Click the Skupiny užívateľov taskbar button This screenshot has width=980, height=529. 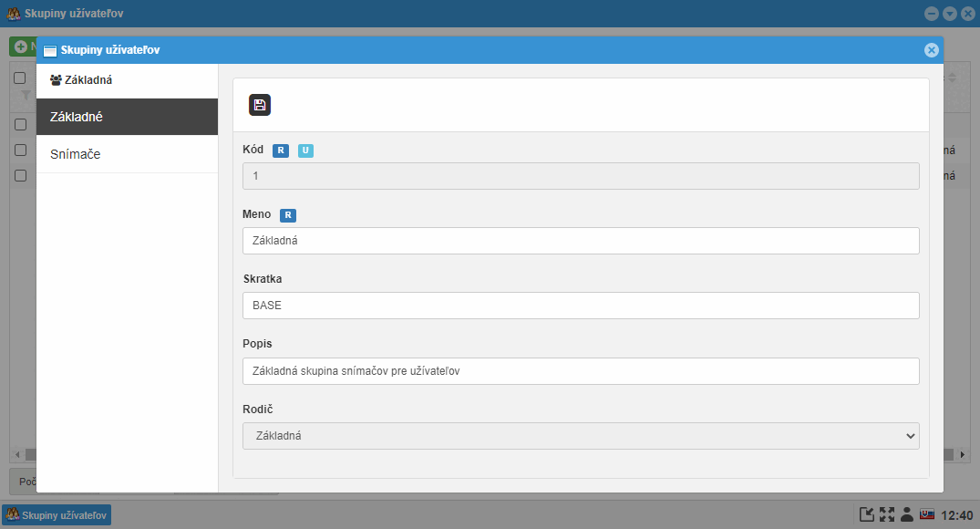pyautogui.click(x=57, y=515)
